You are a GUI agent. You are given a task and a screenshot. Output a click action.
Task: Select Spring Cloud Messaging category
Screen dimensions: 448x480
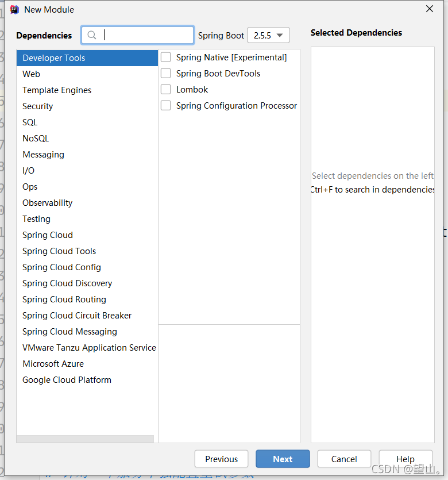click(87, 332)
